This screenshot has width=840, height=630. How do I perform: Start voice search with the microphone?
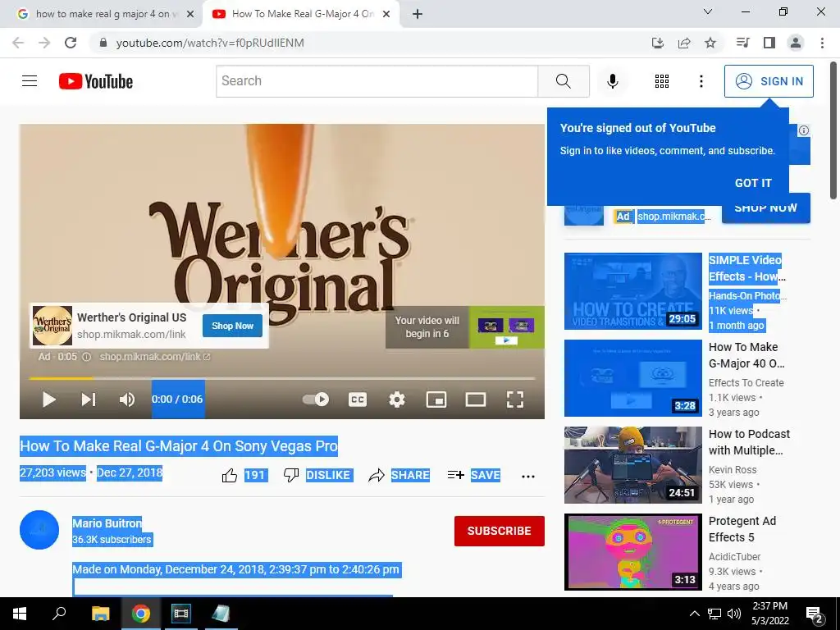[612, 81]
